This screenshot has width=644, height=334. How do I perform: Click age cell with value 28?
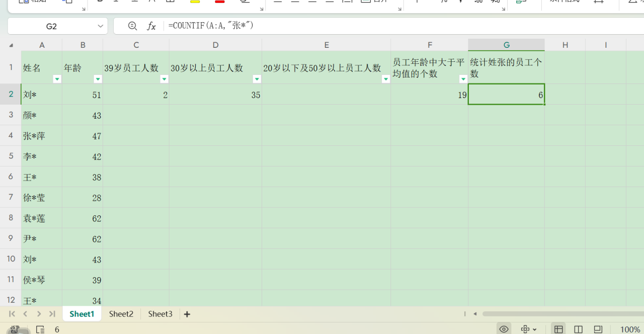tap(83, 198)
